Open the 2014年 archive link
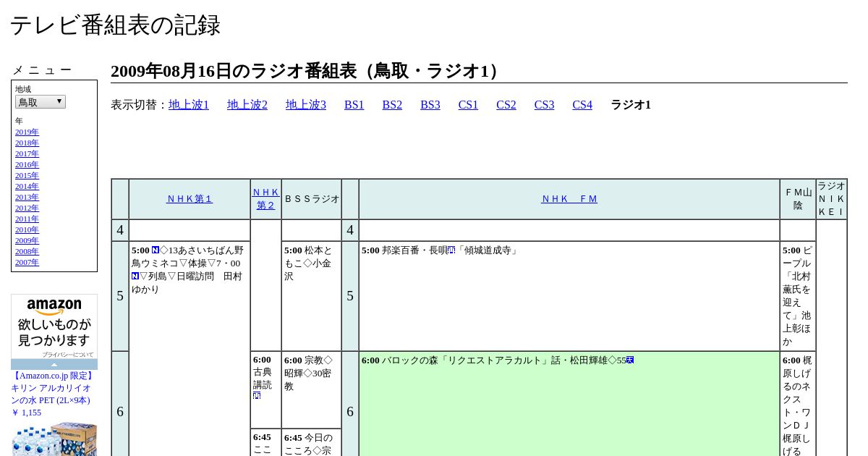The height and width of the screenshot is (456, 868). [x=27, y=186]
